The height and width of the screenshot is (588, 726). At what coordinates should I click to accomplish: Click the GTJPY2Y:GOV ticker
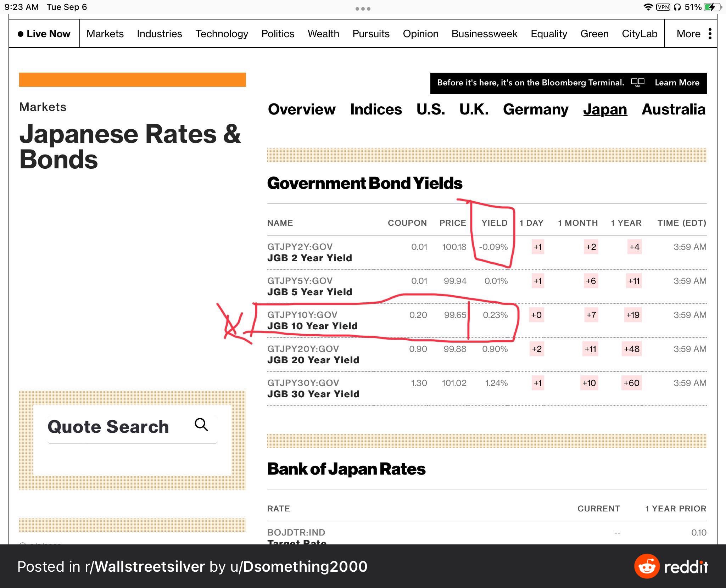tap(300, 247)
